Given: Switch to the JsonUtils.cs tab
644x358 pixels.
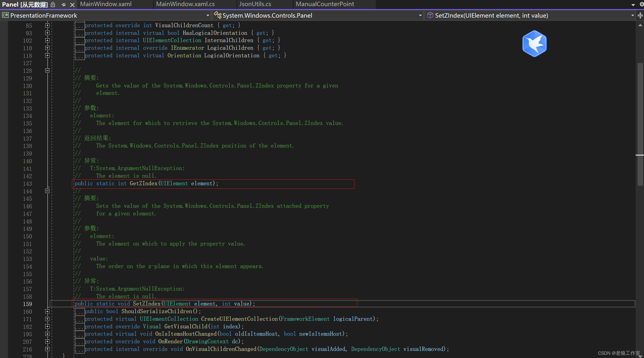Looking at the screenshot, I should tap(255, 4).
